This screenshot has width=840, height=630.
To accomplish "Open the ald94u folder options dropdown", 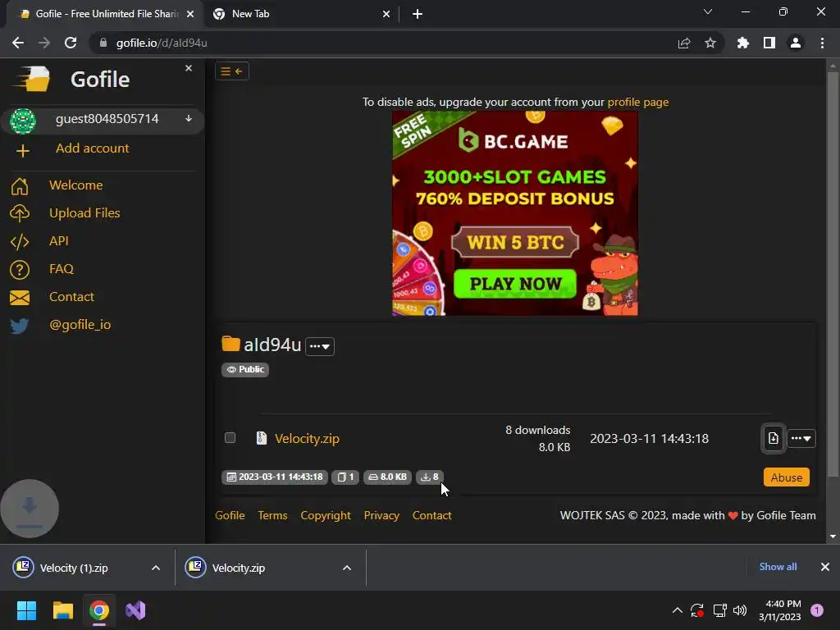I will click(x=320, y=346).
